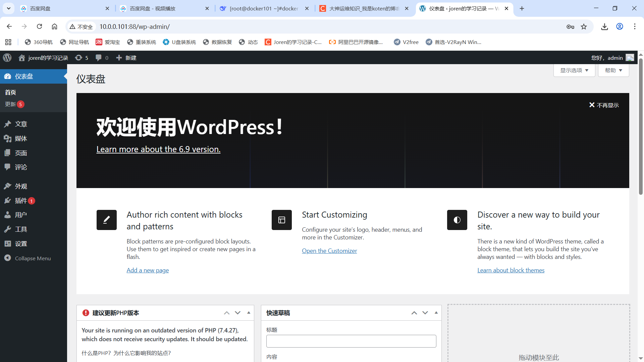Open the 360导航 bookmark
644x362 pixels.
pos(39,42)
